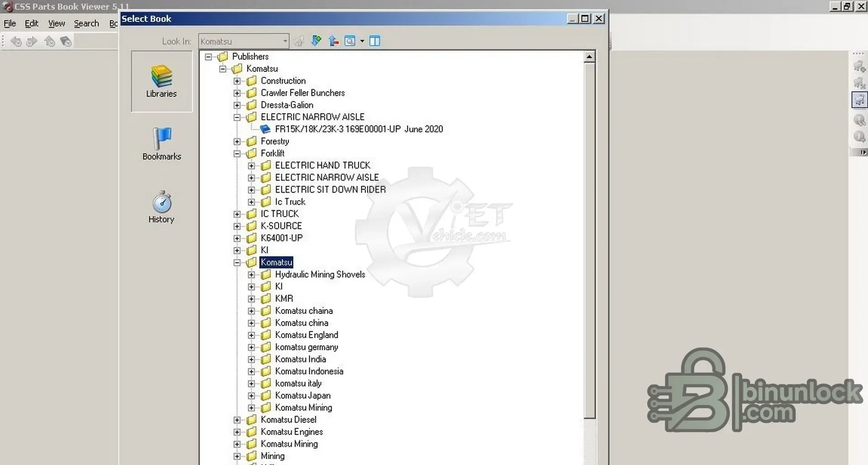Select the Komatsu china folder

coord(302,323)
